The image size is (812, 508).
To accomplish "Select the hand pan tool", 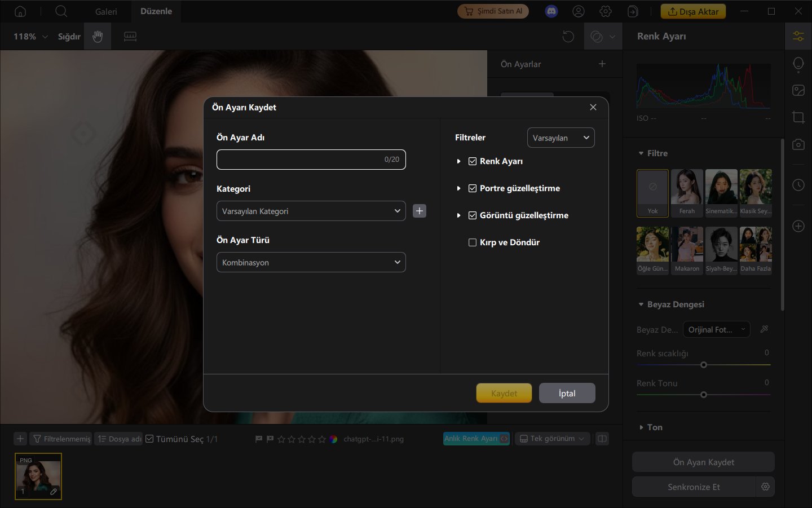I will coord(98,37).
